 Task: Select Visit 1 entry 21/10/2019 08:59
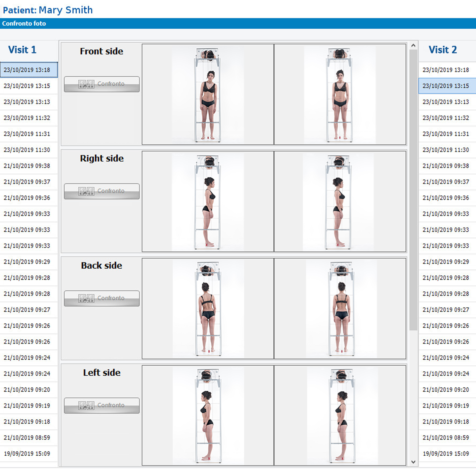click(27, 437)
